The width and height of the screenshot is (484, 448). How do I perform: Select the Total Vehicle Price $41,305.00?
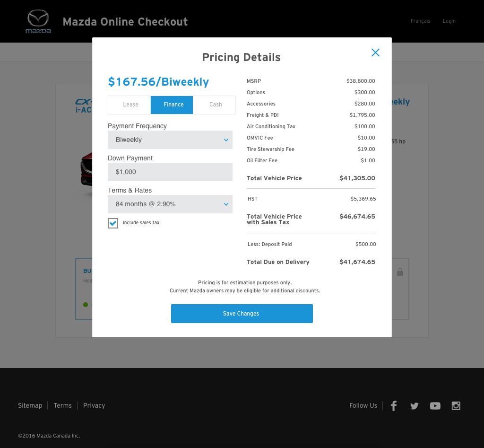point(357,178)
